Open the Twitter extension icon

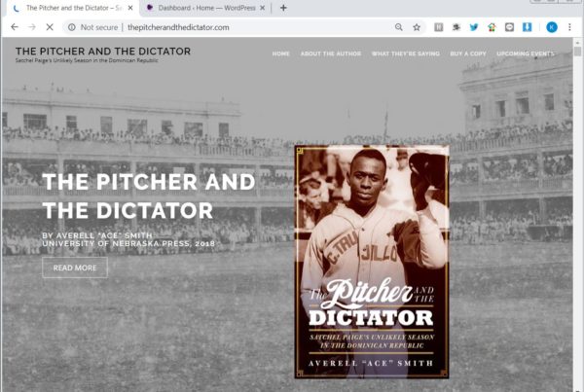474,27
